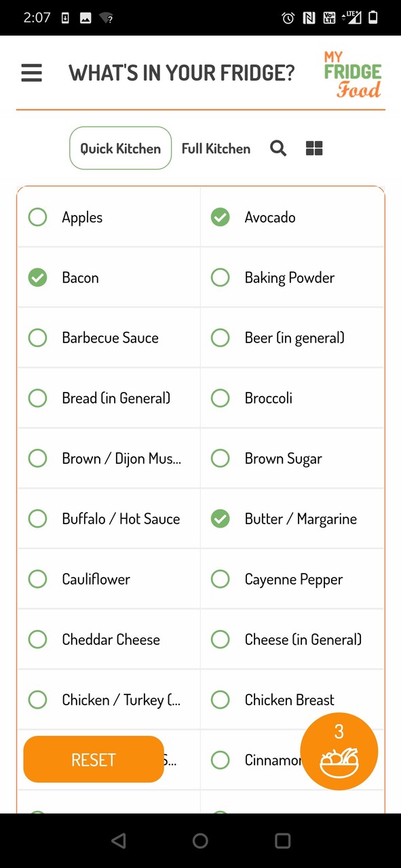This screenshot has height=868, width=401.
Task: Tap the floating recipe bowl button showing 3
Action: [x=339, y=751]
